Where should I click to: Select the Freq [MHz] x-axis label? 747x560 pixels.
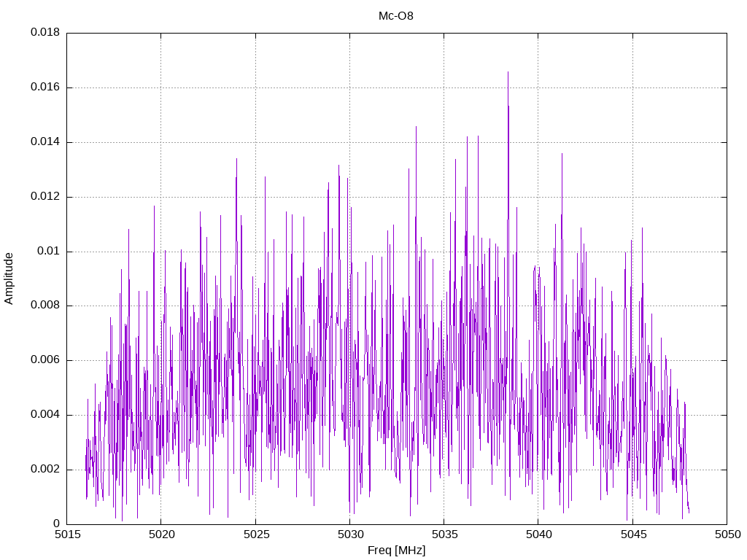tap(396, 551)
